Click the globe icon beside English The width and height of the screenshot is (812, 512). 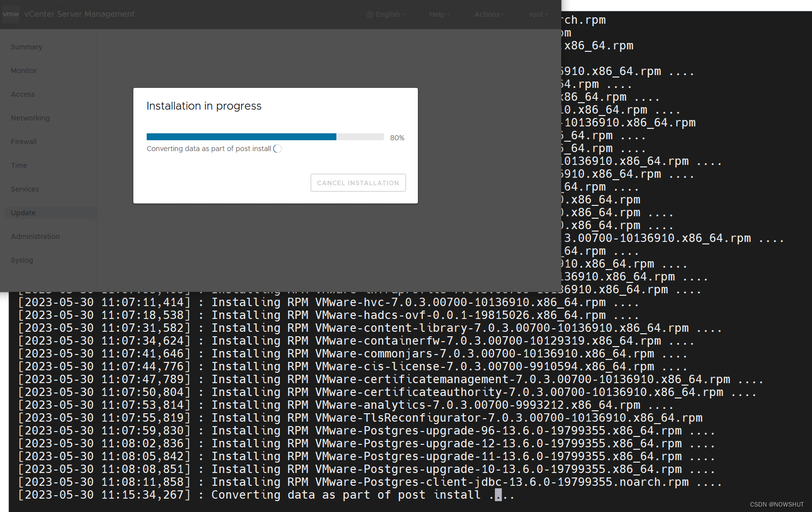pyautogui.click(x=370, y=15)
